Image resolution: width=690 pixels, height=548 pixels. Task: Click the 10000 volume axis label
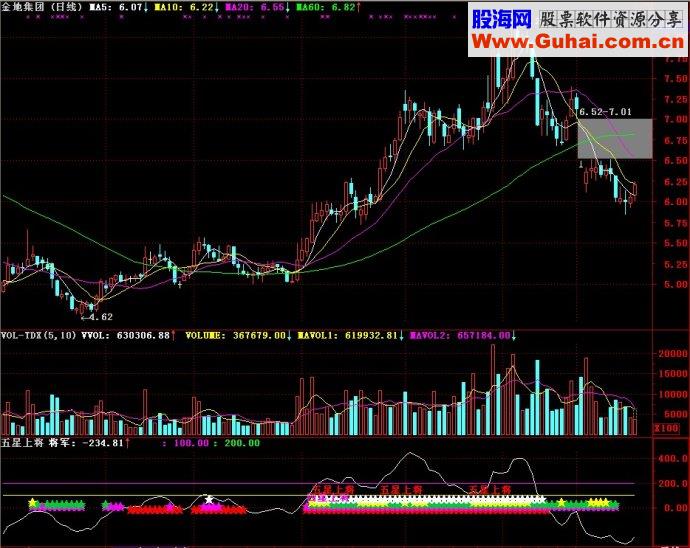coord(672,394)
